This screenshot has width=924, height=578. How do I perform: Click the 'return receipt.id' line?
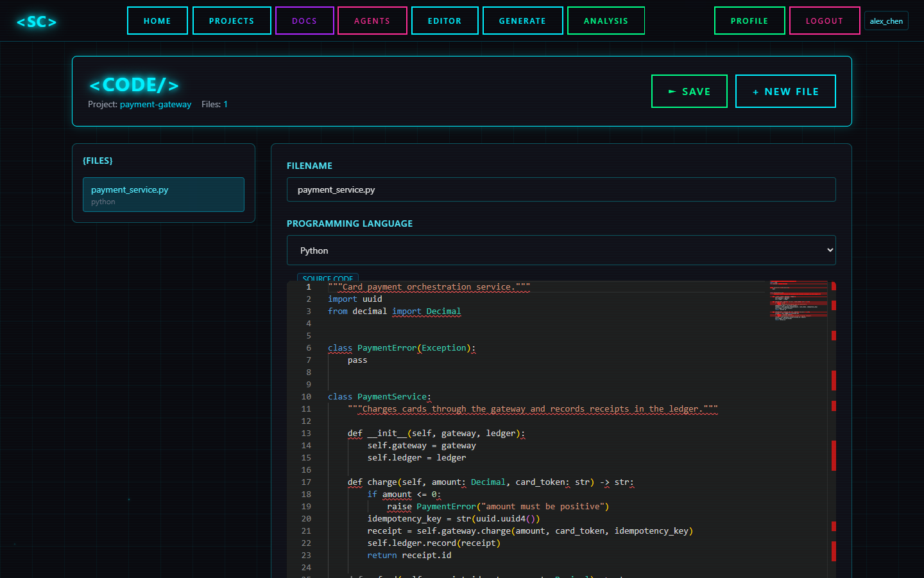tap(409, 556)
